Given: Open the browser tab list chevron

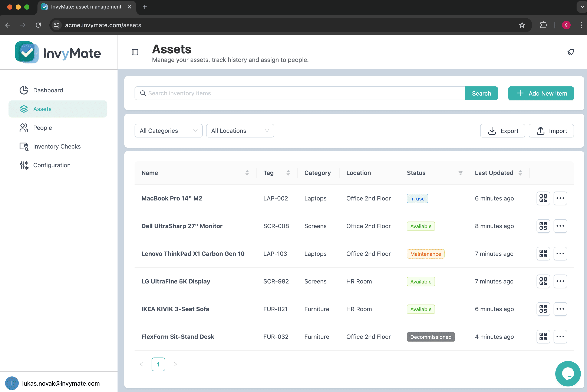Looking at the screenshot, I should pos(581,7).
